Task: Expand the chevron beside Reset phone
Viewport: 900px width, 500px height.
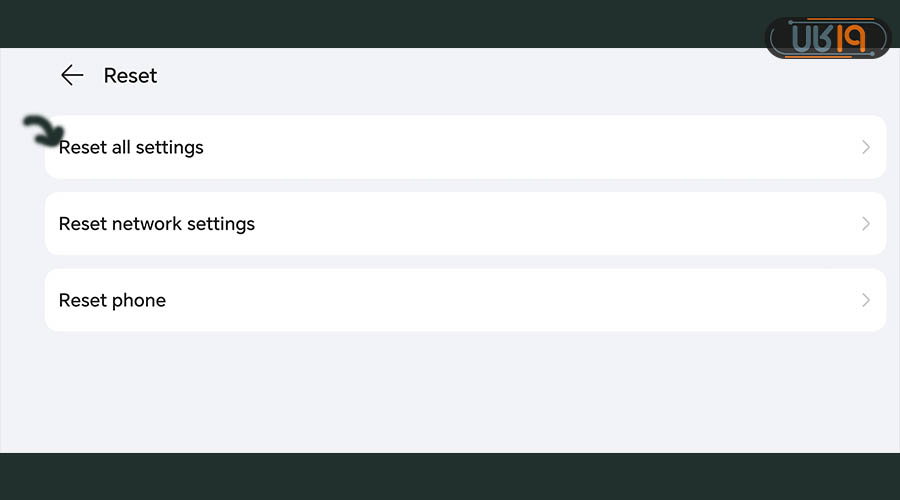Action: click(866, 300)
